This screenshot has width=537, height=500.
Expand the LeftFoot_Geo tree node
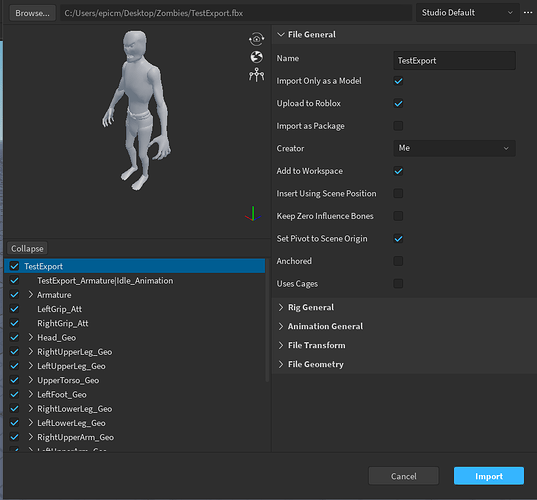click(31, 394)
